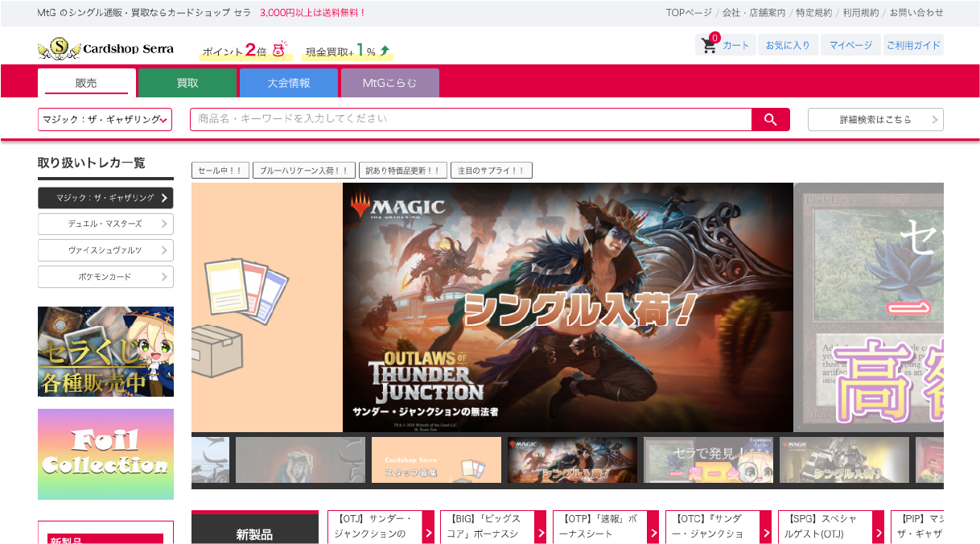Open the Outlaws of Thunder Junction banner

[568, 307]
